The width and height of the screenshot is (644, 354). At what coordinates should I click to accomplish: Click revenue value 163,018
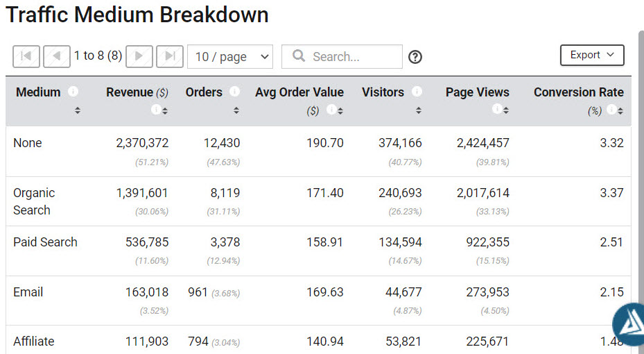tap(147, 292)
